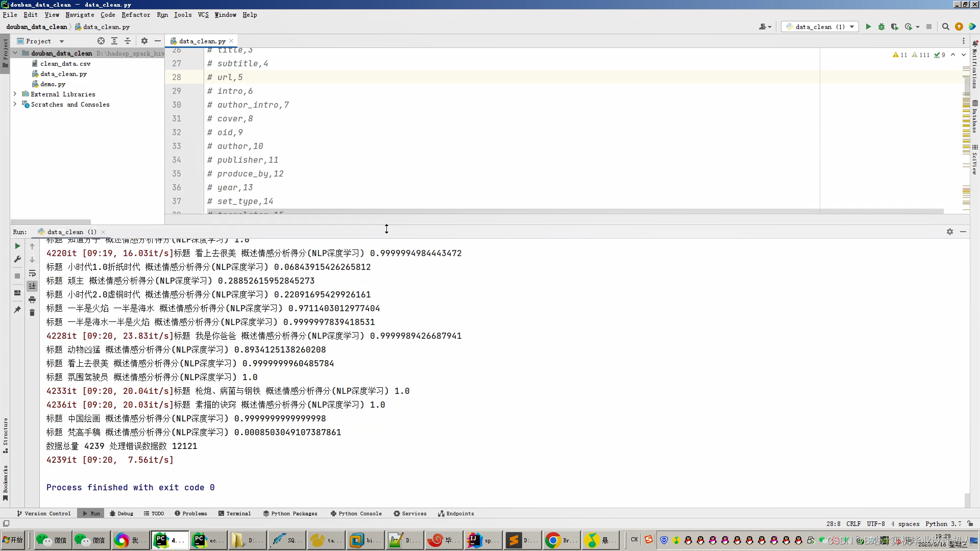Toggle scroll to end in the Run console
Image resolution: width=980 pixels, height=551 pixels.
coord(32,286)
